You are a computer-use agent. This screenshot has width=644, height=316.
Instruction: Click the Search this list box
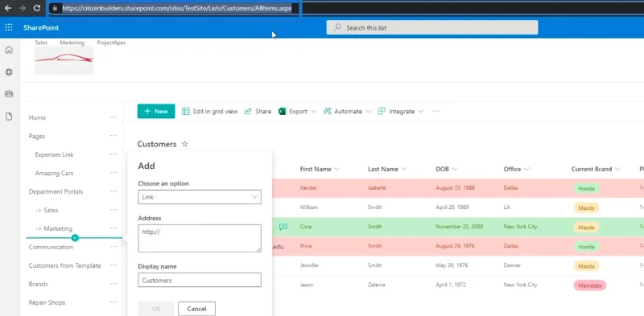(x=432, y=27)
